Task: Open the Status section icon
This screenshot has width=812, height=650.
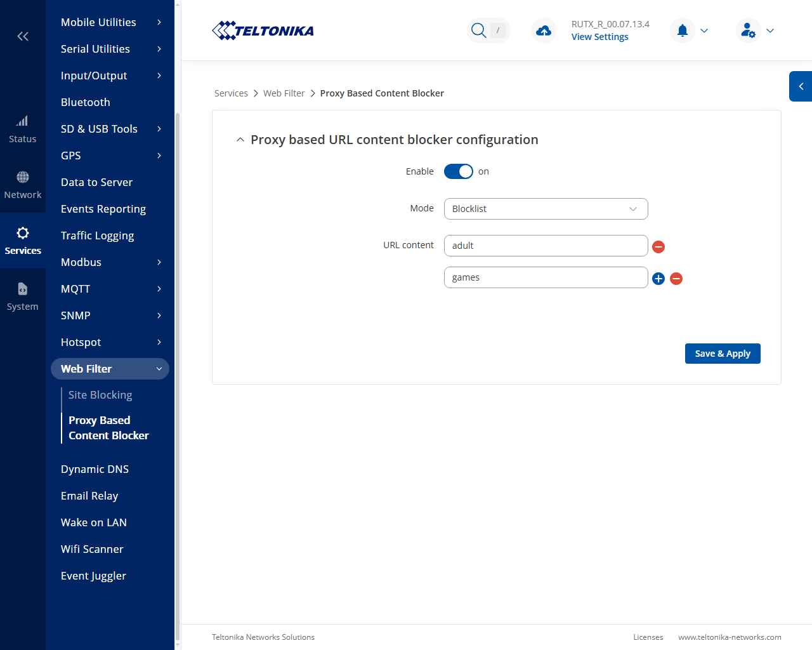Action: tap(22, 129)
